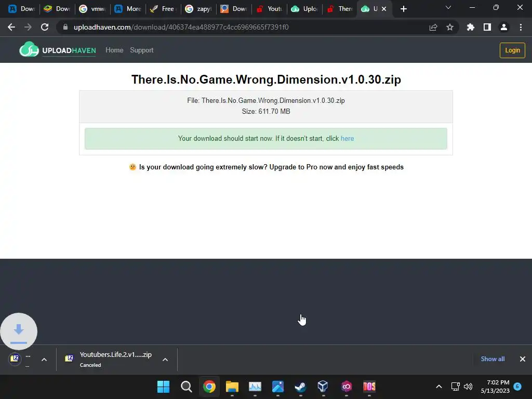Open the notifications badge
The image size is (532, 399).
pyautogui.click(x=517, y=387)
